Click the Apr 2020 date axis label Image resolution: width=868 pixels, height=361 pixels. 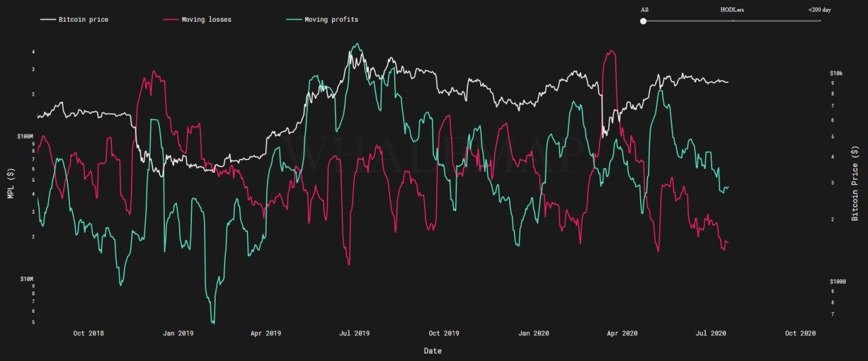coord(622,333)
